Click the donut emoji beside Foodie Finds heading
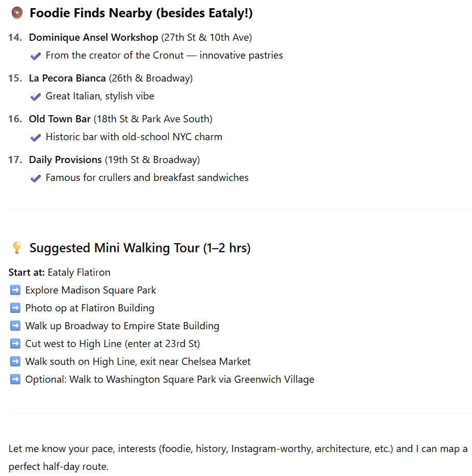The image size is (472, 476). coord(17,13)
